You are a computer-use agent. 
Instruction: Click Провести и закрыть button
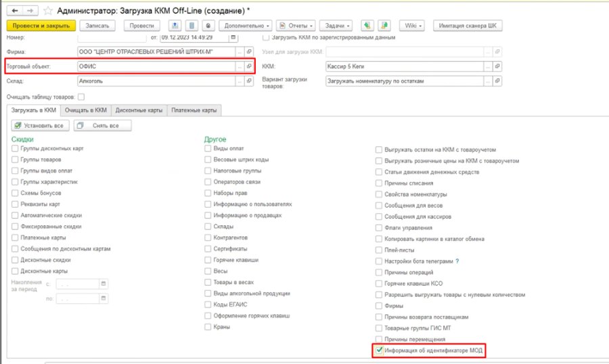tap(41, 26)
